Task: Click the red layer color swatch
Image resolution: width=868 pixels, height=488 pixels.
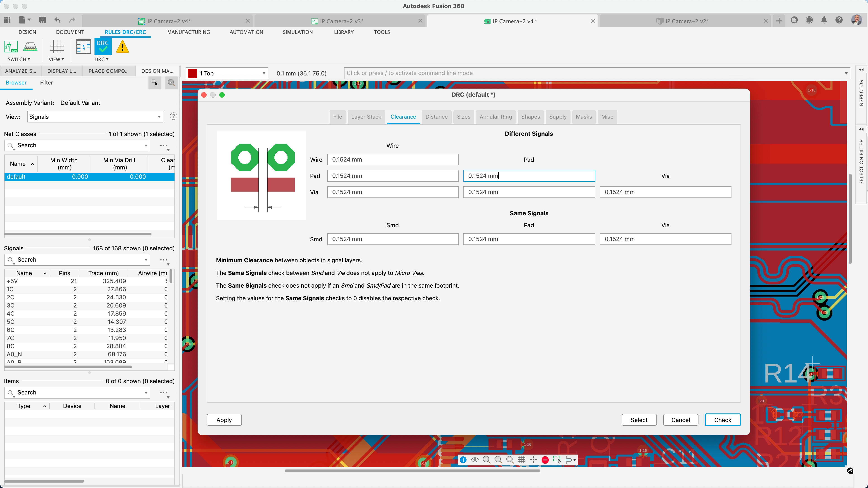Action: pyautogui.click(x=192, y=73)
